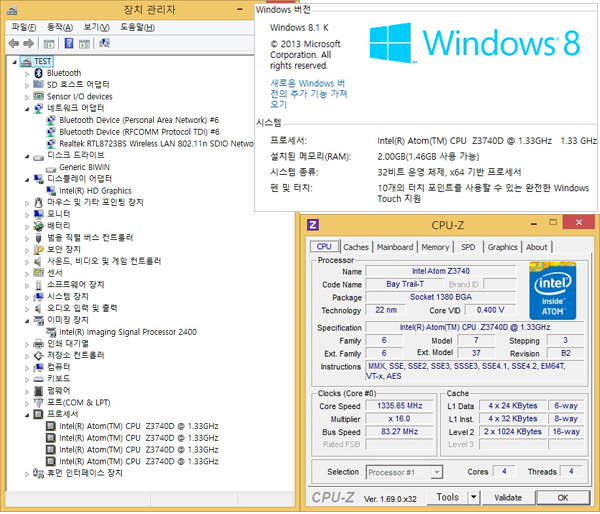The width and height of the screenshot is (600, 514).
Task: Click the 새로운 Windows 버전의 추가 기능 가져오기 link
Action: coord(308,94)
